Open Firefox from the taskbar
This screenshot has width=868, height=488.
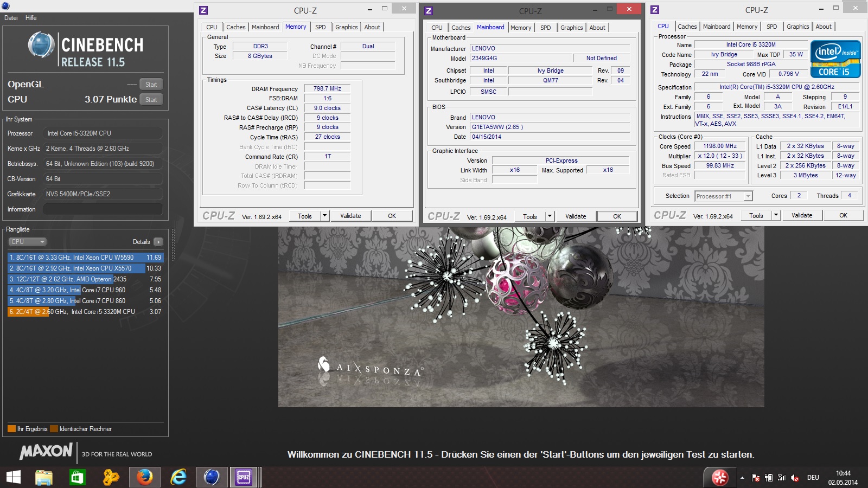point(144,477)
